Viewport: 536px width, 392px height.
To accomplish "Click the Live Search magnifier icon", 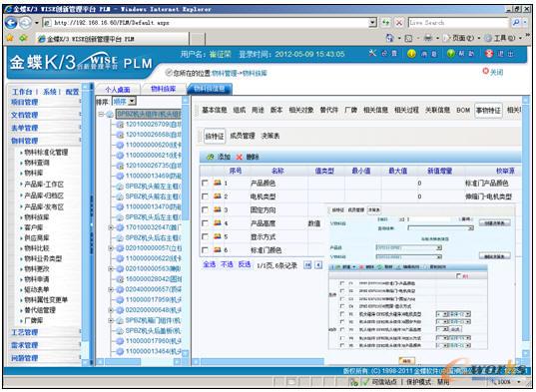I will 516,23.
